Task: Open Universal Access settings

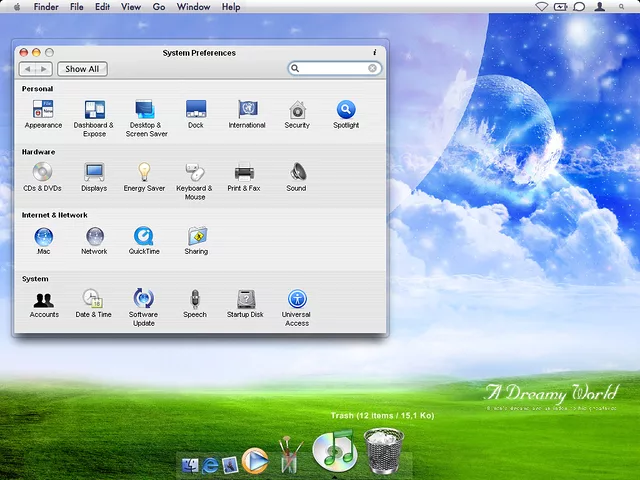Action: [296, 299]
